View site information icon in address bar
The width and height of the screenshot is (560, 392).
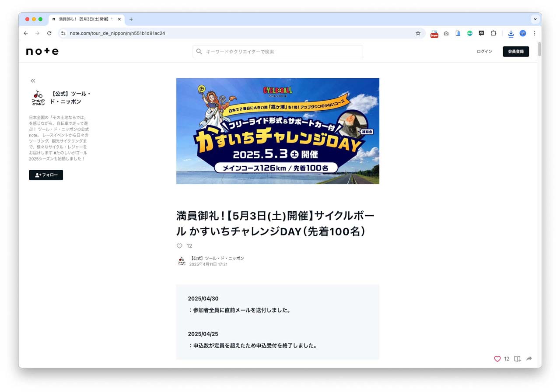(x=63, y=33)
